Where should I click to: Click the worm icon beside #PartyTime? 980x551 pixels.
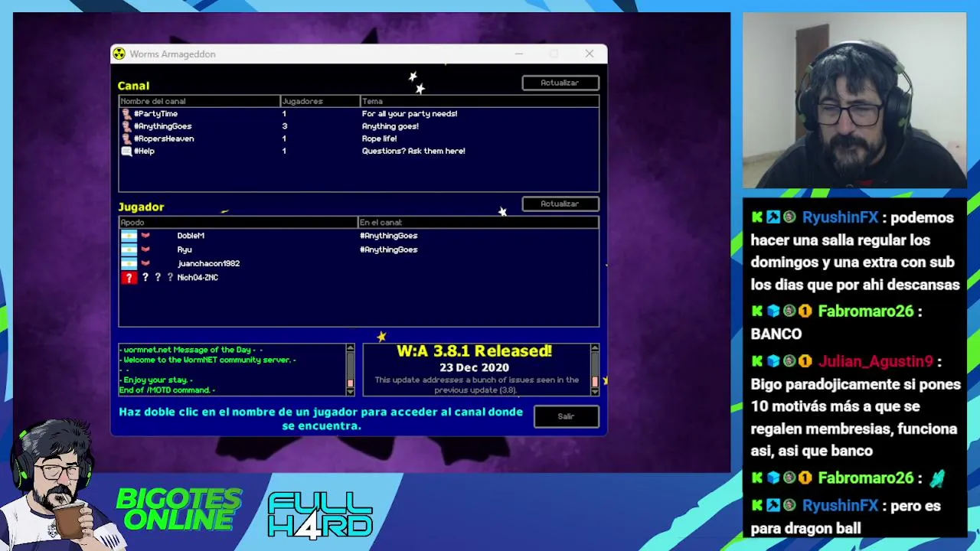click(x=126, y=114)
